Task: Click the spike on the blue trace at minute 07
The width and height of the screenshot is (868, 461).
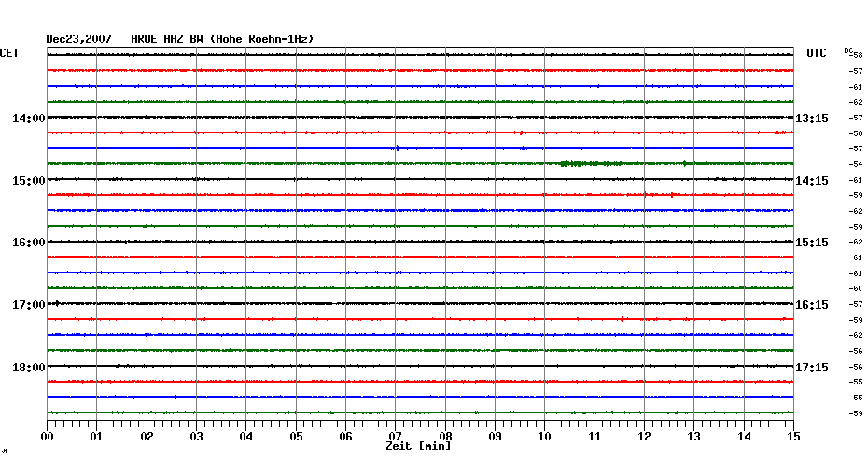Action: tap(397, 147)
